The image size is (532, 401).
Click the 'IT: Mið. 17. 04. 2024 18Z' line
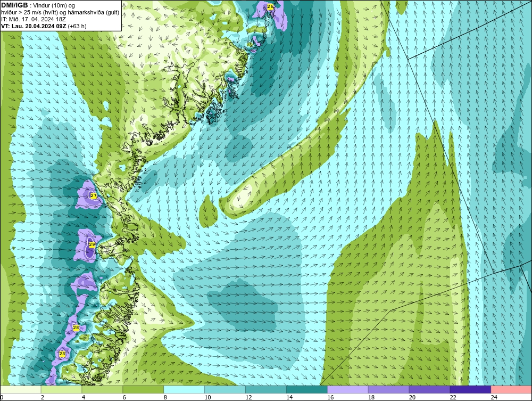click(x=34, y=19)
